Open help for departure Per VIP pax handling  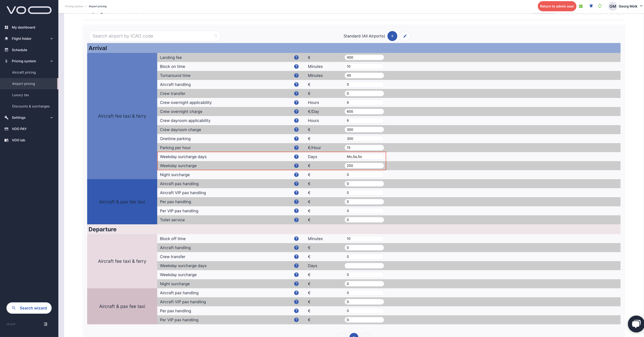[296, 320]
